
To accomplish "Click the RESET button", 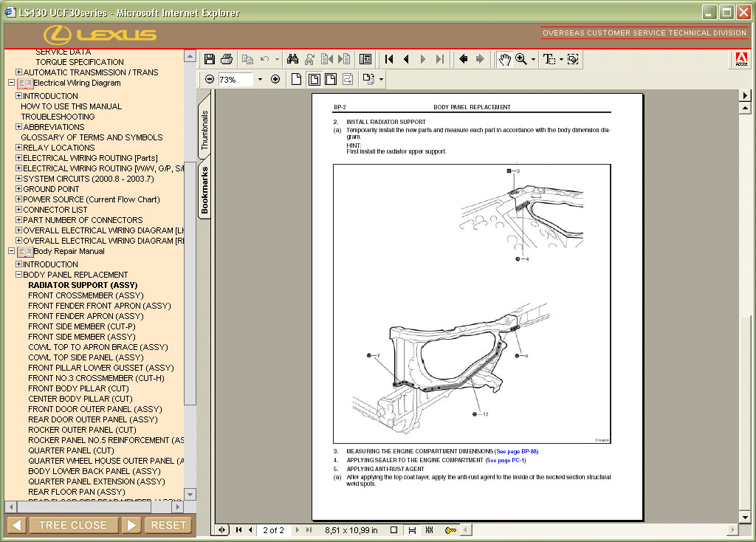I will click(168, 525).
